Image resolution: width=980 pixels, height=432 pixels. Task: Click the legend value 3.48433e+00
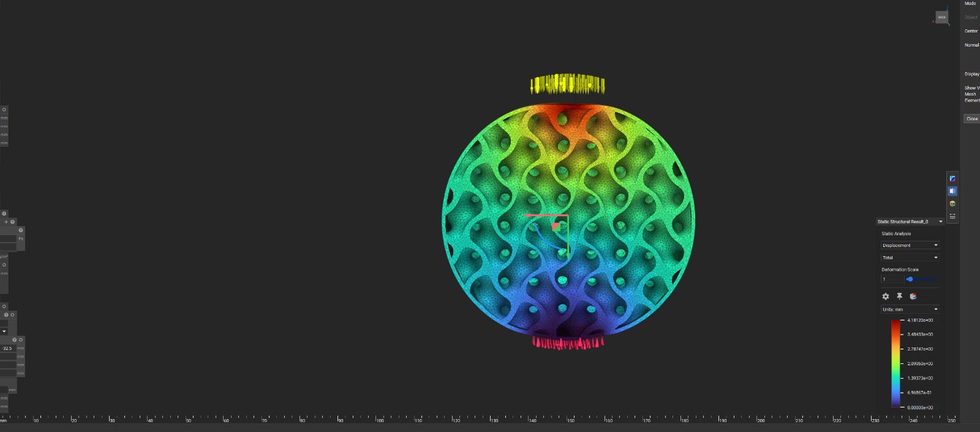tap(920, 335)
